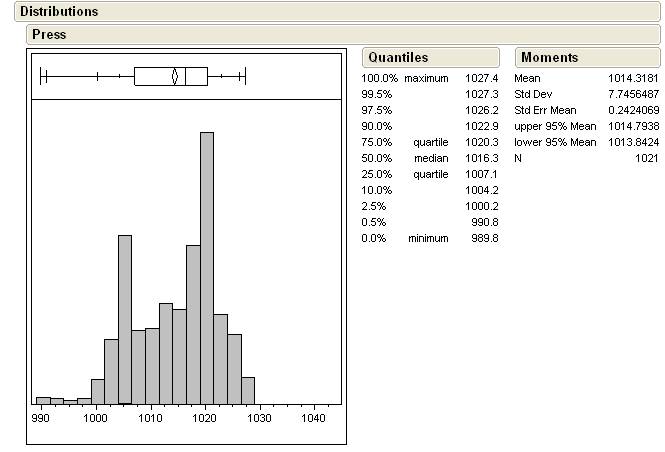Collapse the Moments table header
The height and width of the screenshot is (452, 665).
click(x=549, y=58)
